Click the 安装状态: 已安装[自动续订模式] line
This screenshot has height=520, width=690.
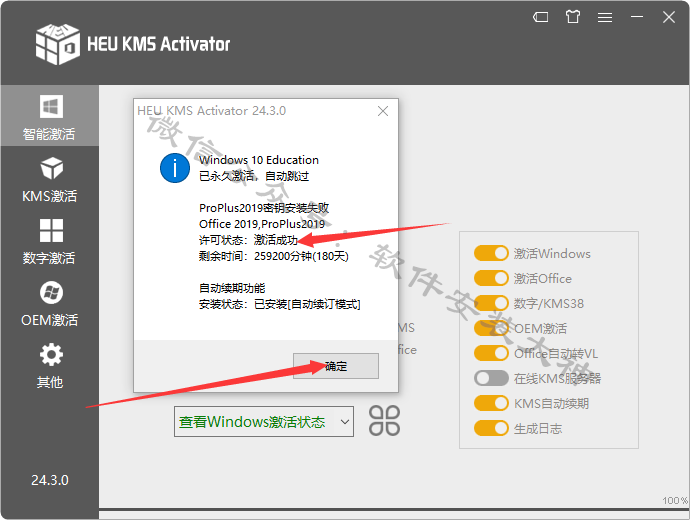[279, 304]
